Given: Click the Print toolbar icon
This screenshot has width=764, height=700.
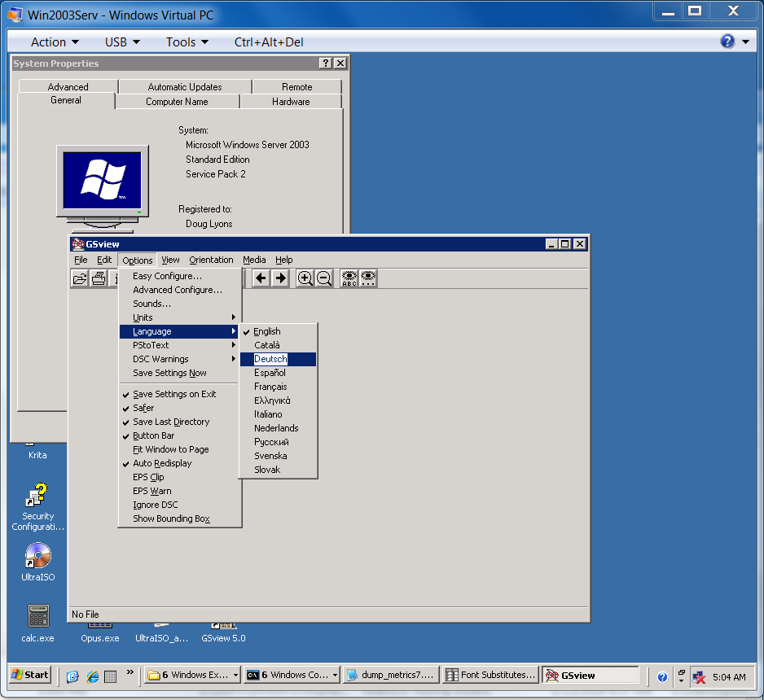Looking at the screenshot, I should click(x=99, y=278).
